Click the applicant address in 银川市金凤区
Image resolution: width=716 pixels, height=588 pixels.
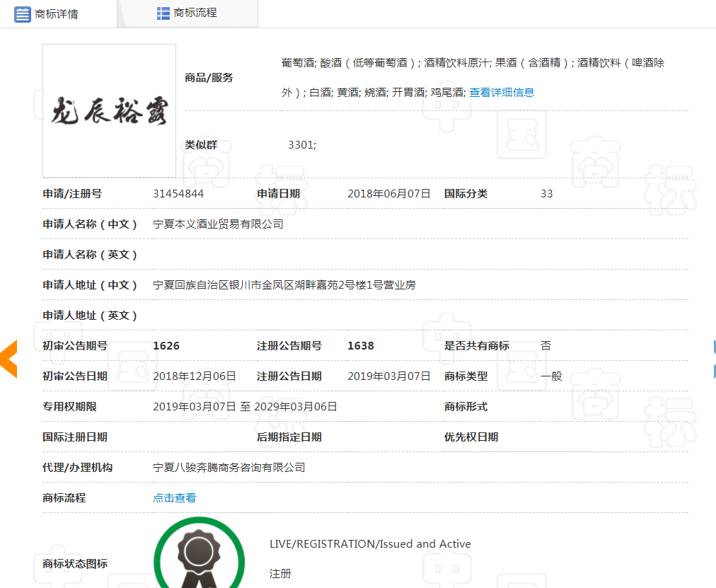click(x=284, y=284)
